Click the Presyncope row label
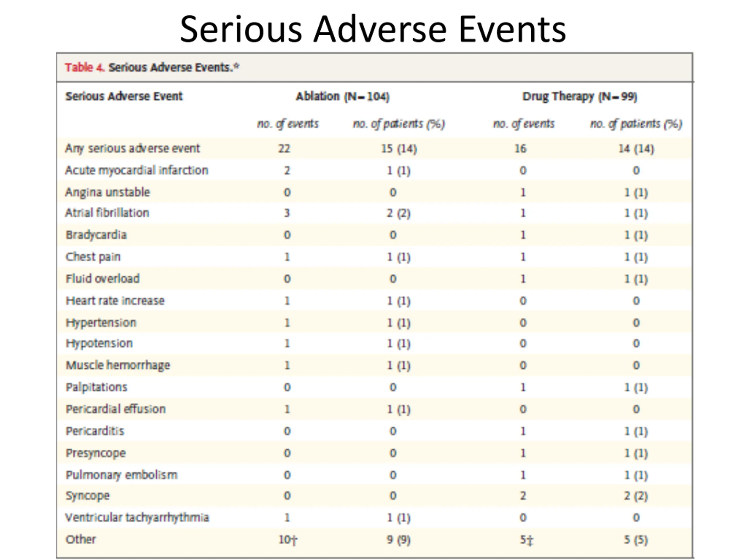The height and width of the screenshot is (560, 747). (96, 453)
